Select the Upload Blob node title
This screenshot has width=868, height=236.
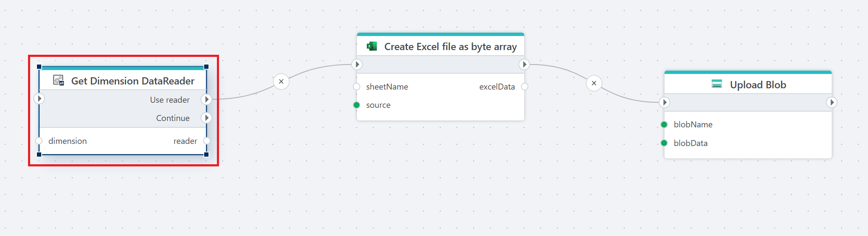pyautogui.click(x=758, y=85)
